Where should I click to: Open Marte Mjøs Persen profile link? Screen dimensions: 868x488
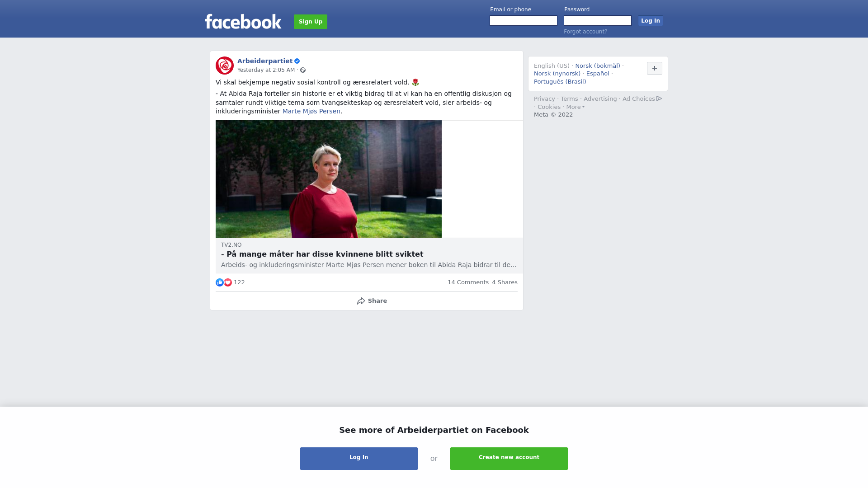[x=311, y=111]
